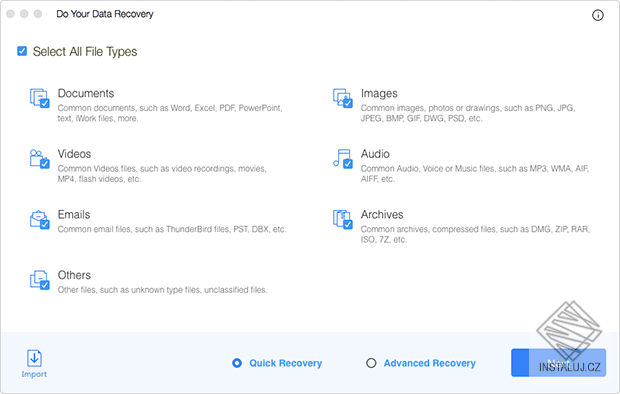The image size is (620, 394).
Task: Click the Images file type icon
Action: point(342,98)
